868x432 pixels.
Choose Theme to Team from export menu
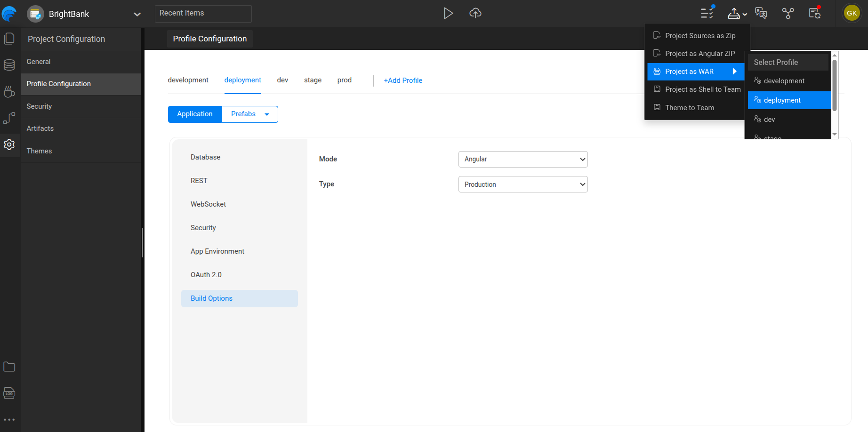click(689, 107)
